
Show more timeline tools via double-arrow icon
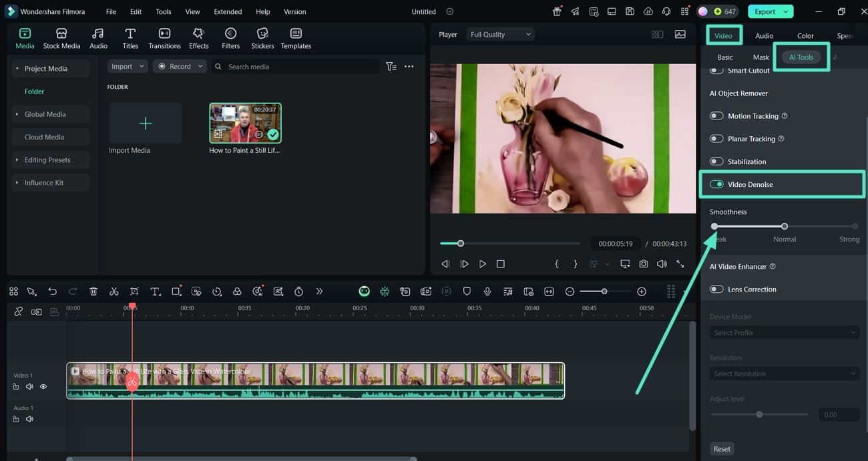(319, 292)
